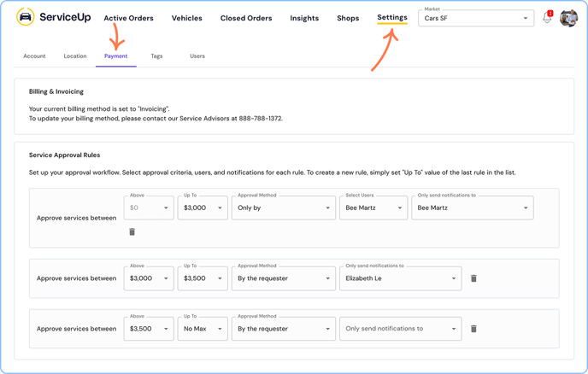This screenshot has width=588, height=374.
Task: Open the Up To $3,000 dropdown
Action: click(x=203, y=207)
